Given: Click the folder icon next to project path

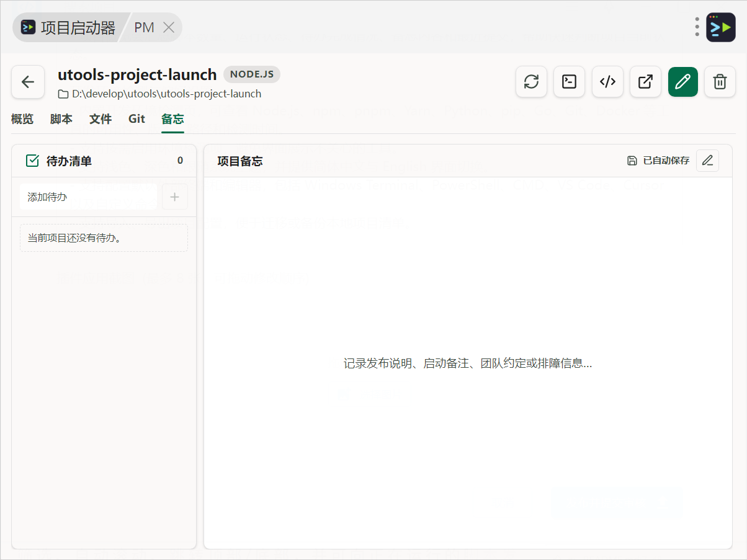Looking at the screenshot, I should pyautogui.click(x=63, y=94).
